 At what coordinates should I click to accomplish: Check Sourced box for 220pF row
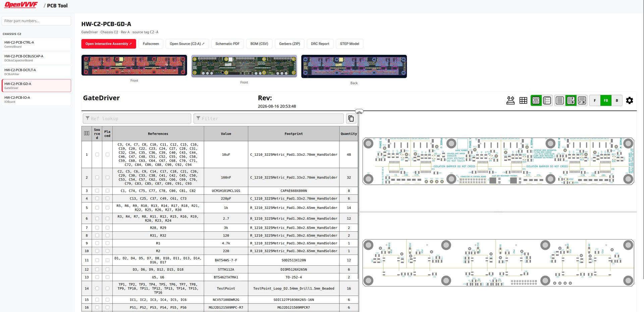point(97,198)
